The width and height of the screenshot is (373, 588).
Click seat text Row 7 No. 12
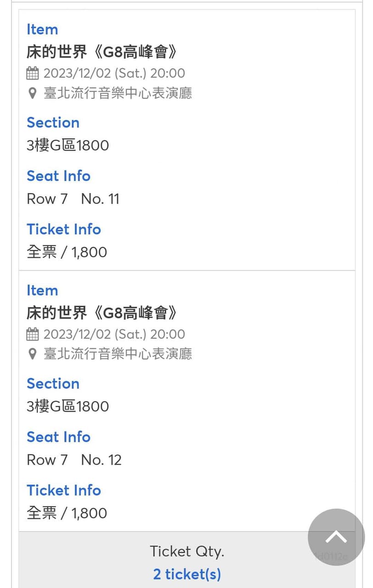(74, 460)
